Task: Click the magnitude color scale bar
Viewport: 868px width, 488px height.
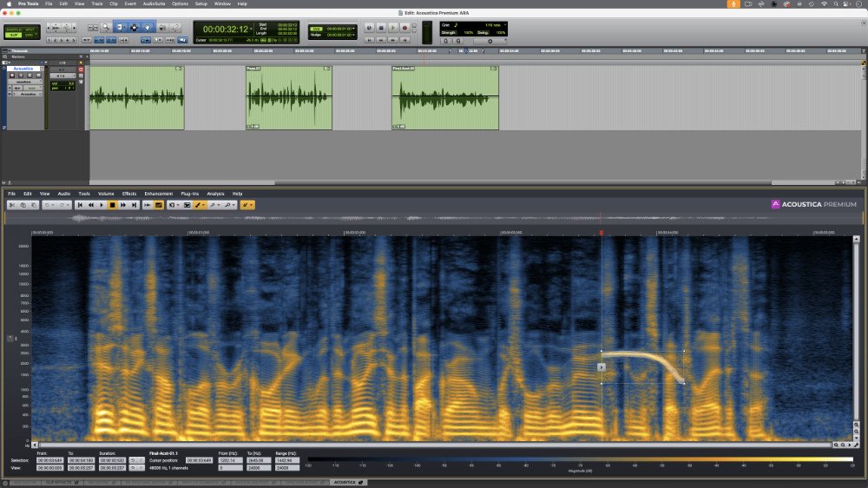Action: (x=580, y=459)
